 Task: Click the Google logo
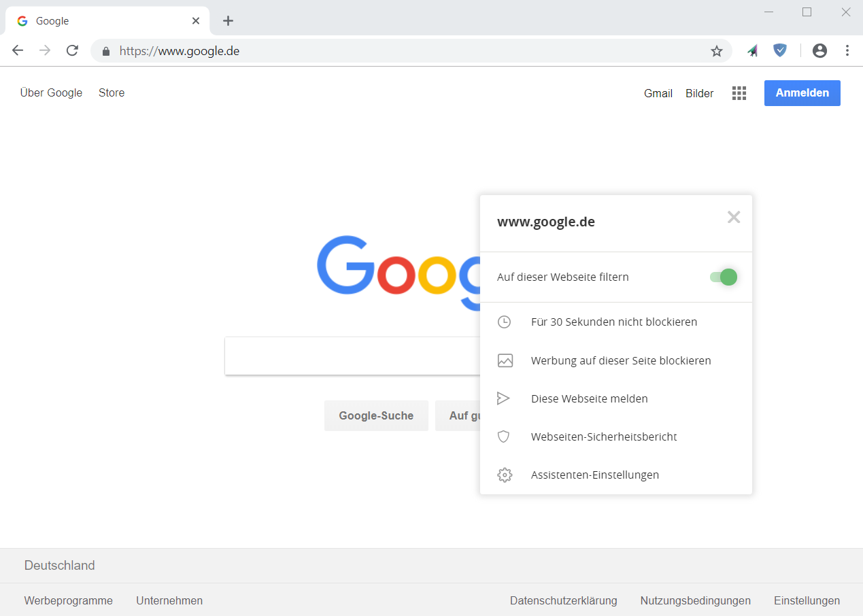click(399, 272)
